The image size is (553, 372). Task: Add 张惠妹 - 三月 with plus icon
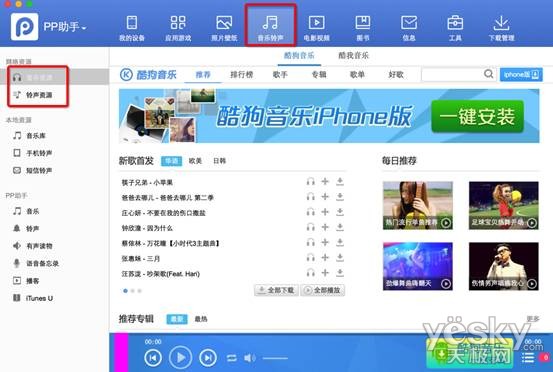(325, 258)
